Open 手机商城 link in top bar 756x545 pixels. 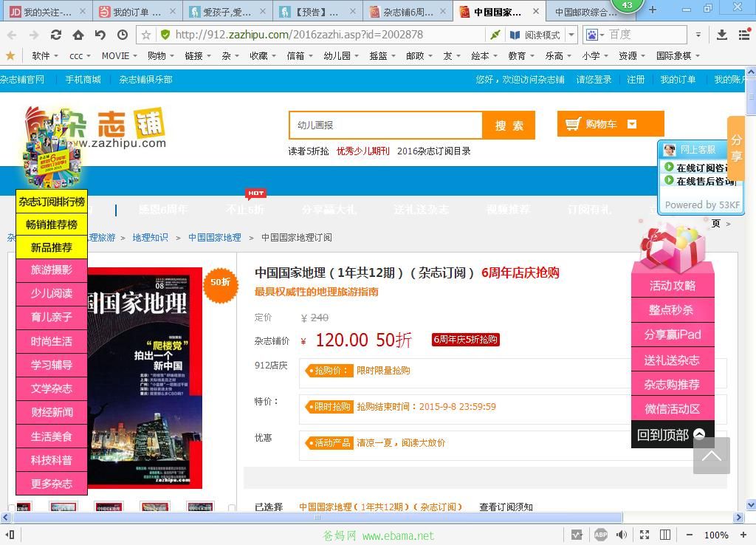click(x=83, y=80)
